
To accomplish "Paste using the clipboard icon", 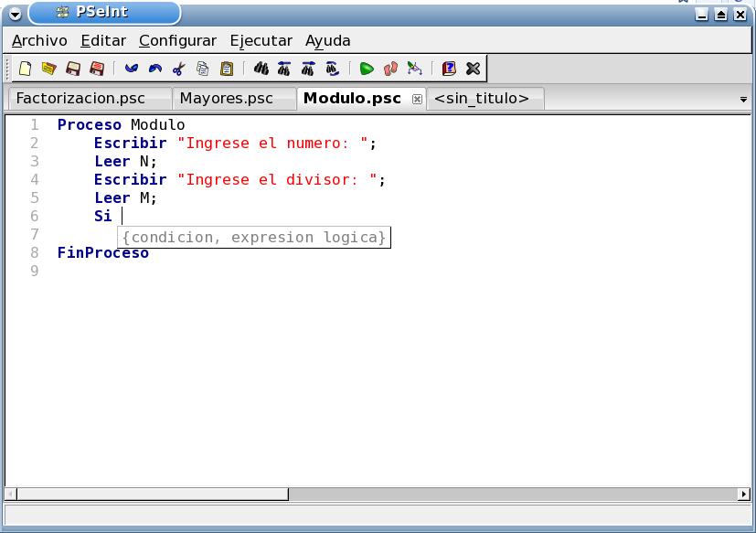I will (x=227, y=69).
